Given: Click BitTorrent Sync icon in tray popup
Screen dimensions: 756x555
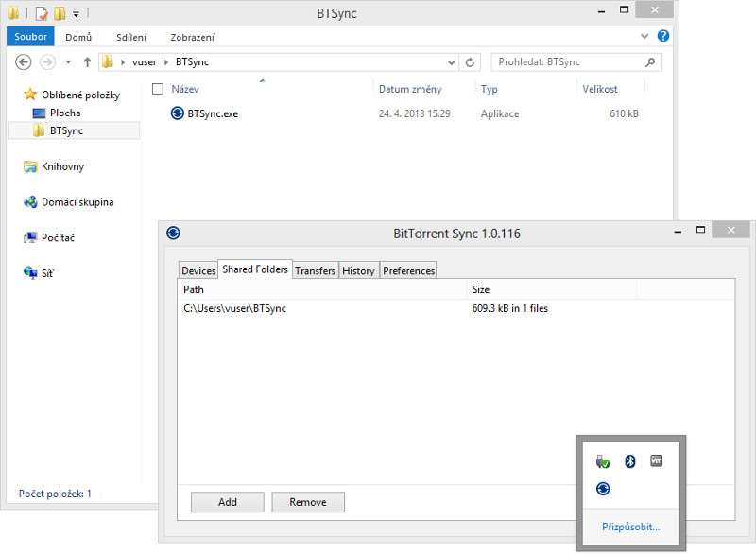Looking at the screenshot, I should coord(603,489).
